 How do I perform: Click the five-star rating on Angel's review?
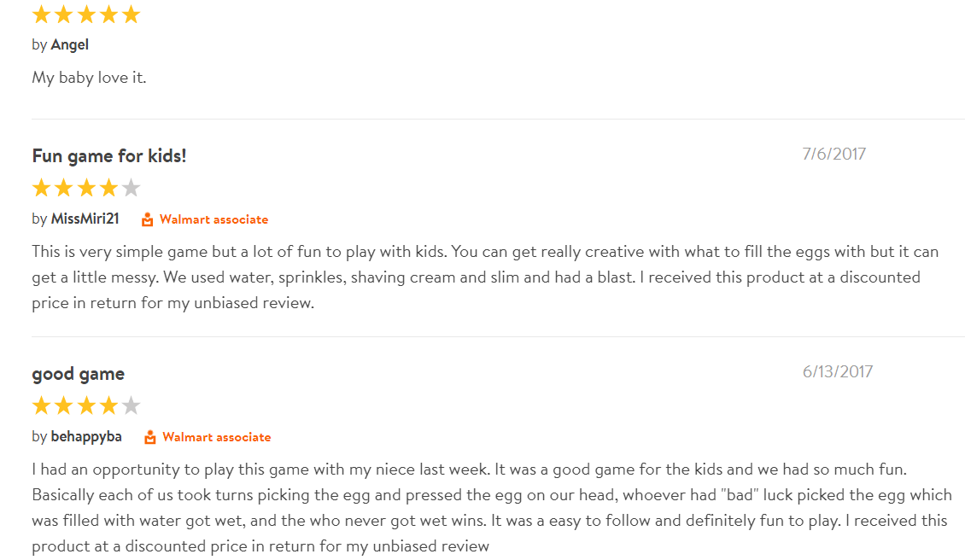tap(86, 15)
